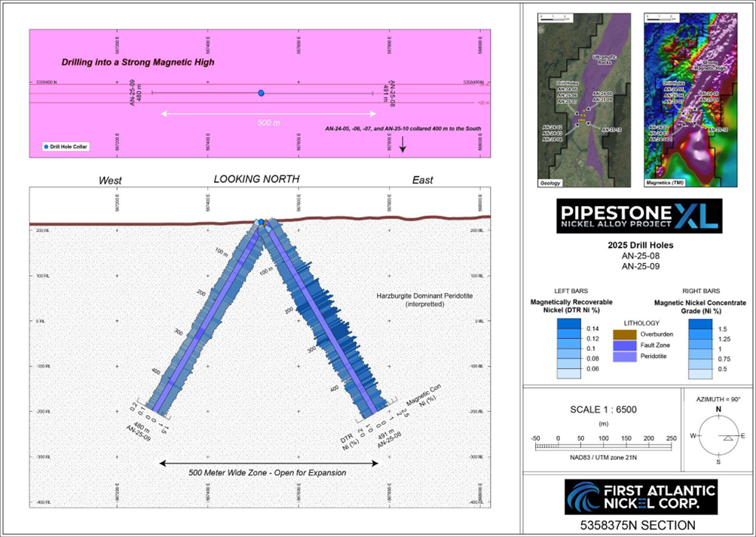
Task: Click the 'LOOKING NORTH' section heading
Action: 256,179
